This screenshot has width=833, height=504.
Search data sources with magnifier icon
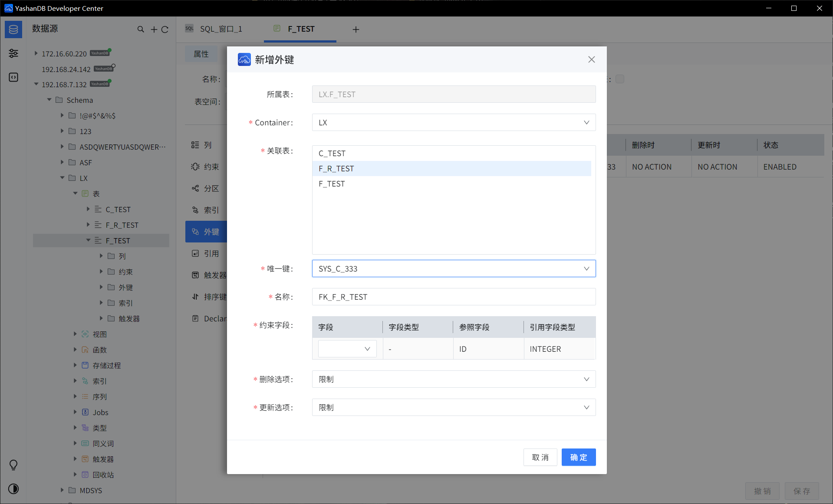[x=141, y=29]
